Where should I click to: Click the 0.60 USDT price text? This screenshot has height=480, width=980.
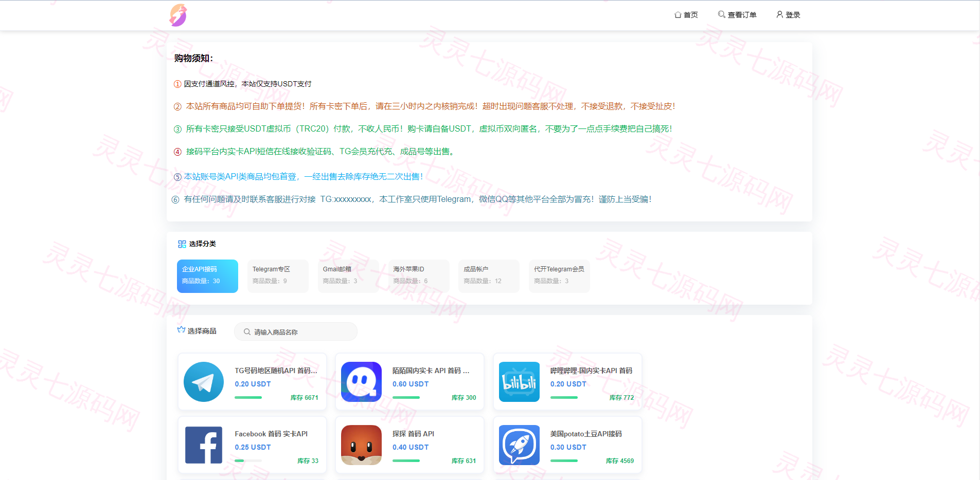[411, 384]
